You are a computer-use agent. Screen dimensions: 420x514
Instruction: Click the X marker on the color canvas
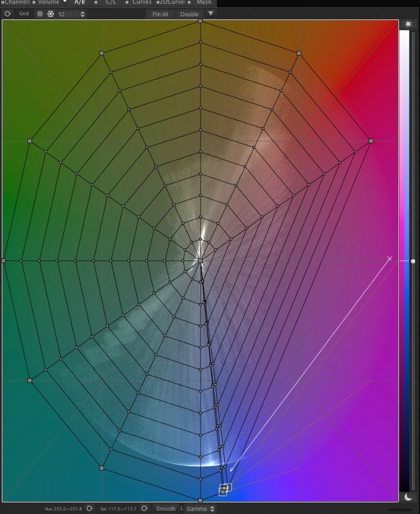coord(390,258)
